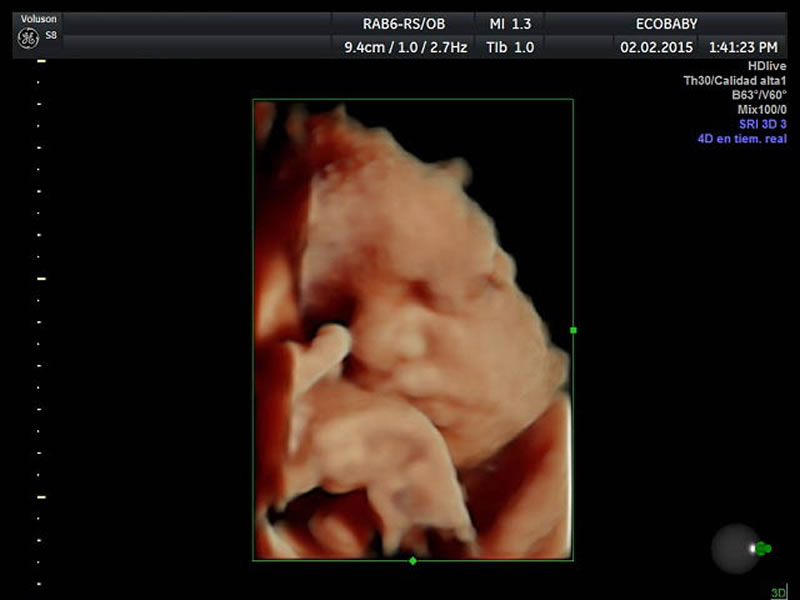800x600 pixels.
Task: Click the TIb 1.0 thermal index readout
Action: [x=510, y=47]
